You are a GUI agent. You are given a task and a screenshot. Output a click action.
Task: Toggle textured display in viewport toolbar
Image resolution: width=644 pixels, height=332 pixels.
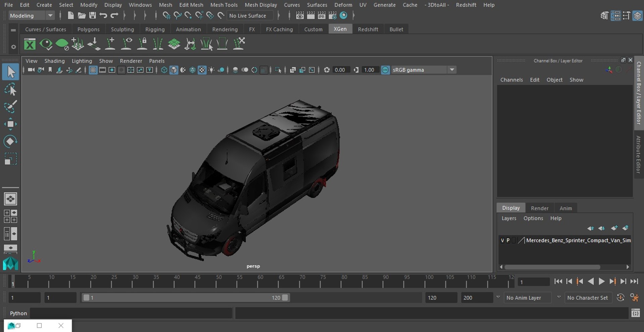click(x=202, y=70)
